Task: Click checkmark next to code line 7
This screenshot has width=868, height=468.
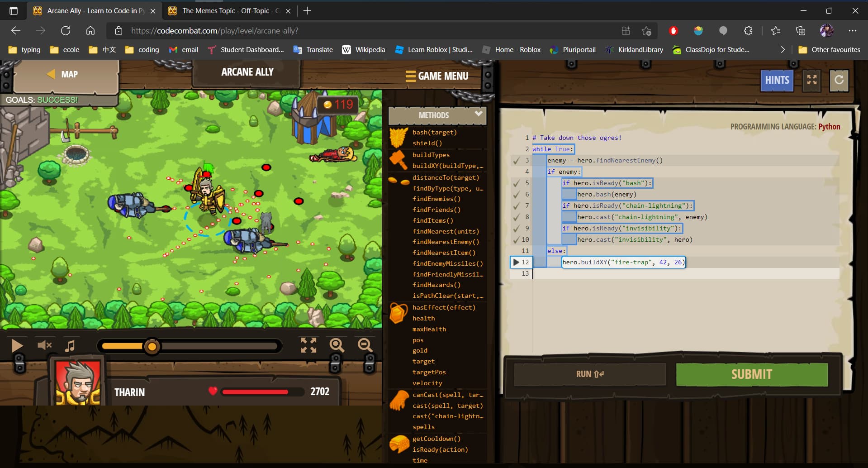Action: [x=516, y=205]
